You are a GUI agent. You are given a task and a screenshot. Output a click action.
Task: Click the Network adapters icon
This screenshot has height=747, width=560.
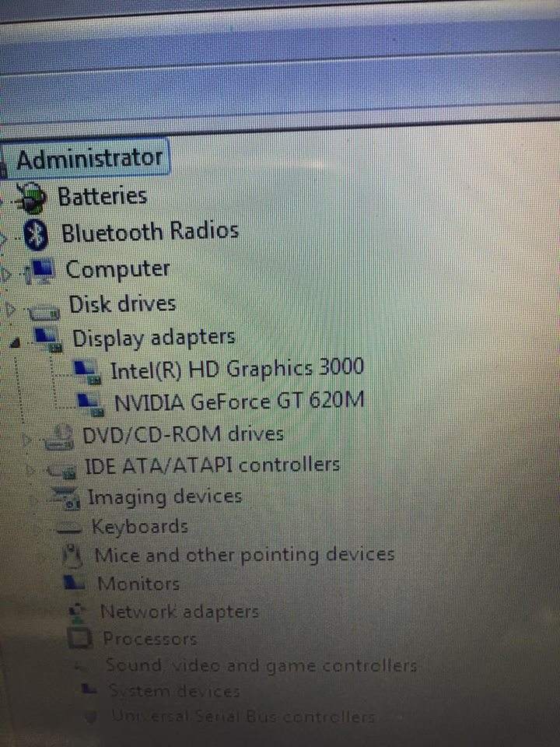pyautogui.click(x=78, y=612)
